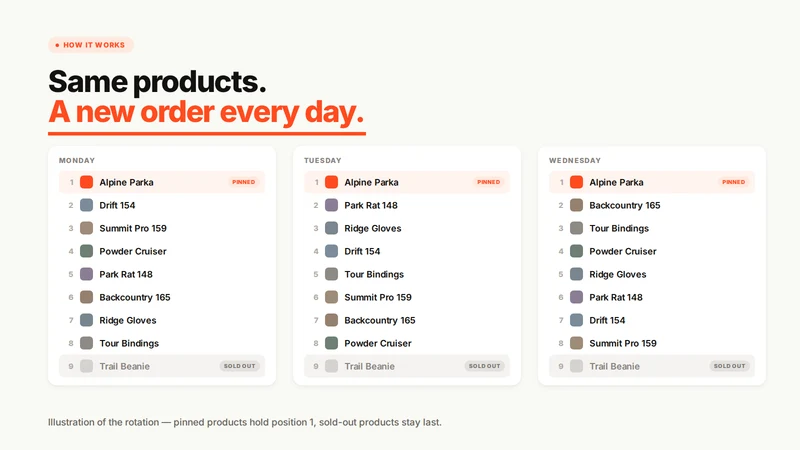
Task: Click the HOW IT WORKS badge
Action: (x=91, y=45)
